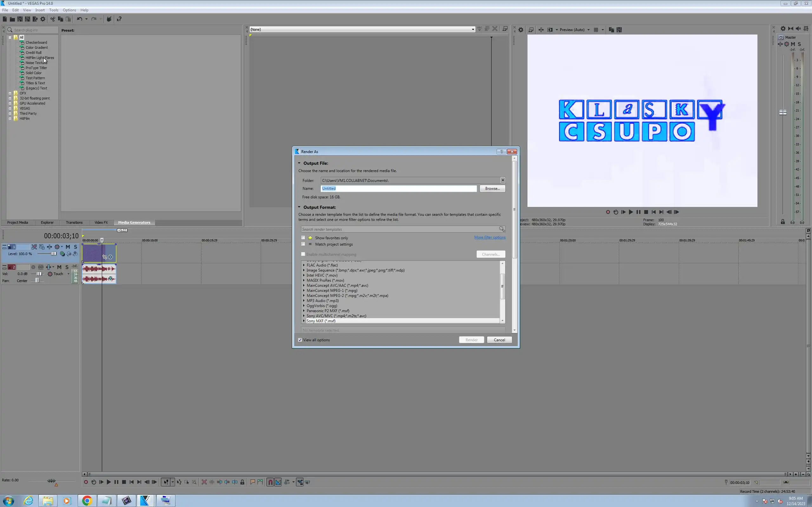This screenshot has width=812, height=507.
Task: Enable Show favorites only checkbox
Action: click(x=303, y=238)
